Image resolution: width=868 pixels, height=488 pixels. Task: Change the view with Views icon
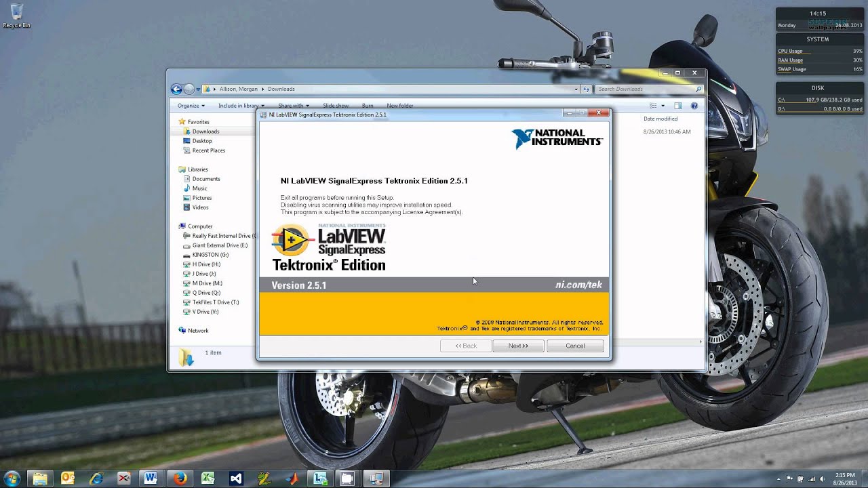654,106
